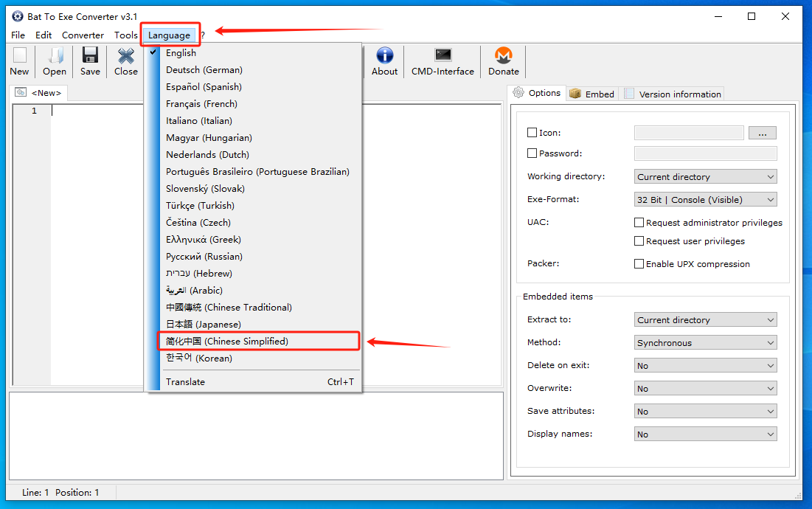Open the Working directory dropdown
This screenshot has width=812, height=509.
705,176
